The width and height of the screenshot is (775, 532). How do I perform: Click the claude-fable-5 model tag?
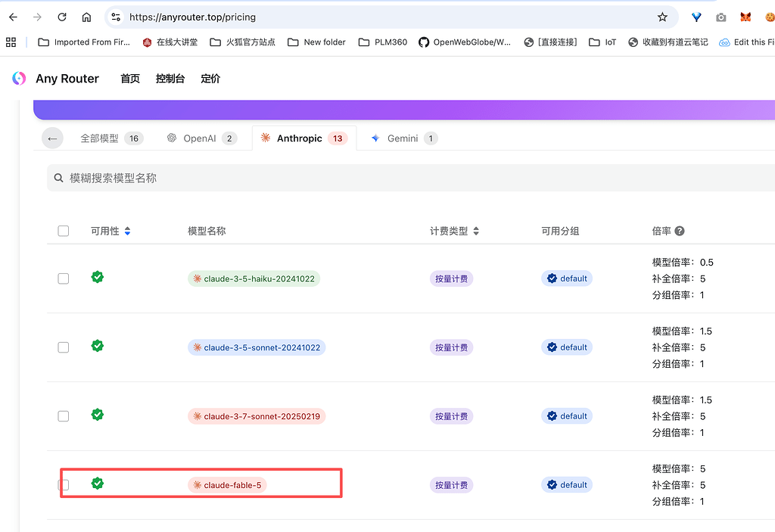(227, 485)
